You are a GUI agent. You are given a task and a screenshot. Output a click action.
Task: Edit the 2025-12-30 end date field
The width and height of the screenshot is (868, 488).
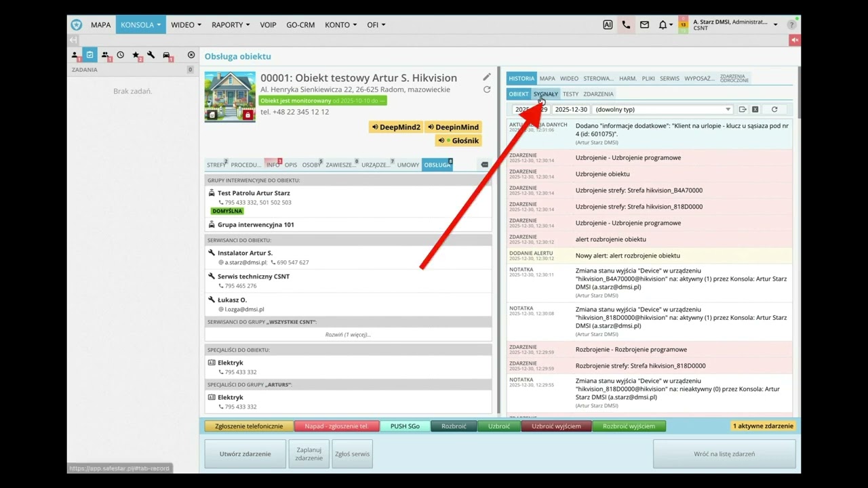click(x=571, y=109)
